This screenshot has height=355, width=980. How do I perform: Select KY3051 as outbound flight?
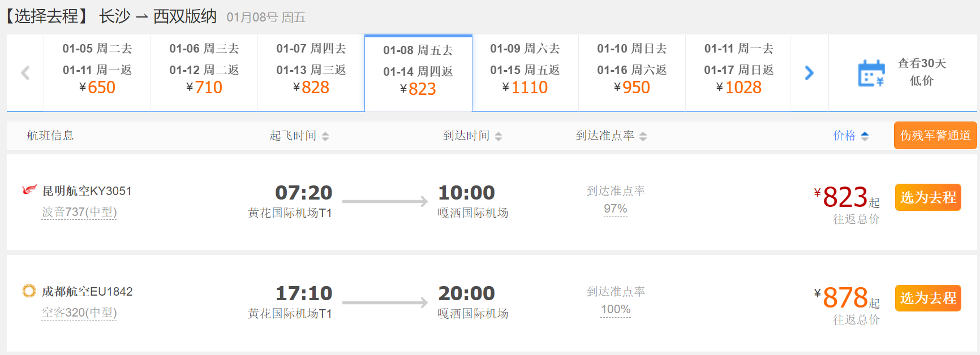[x=928, y=197]
